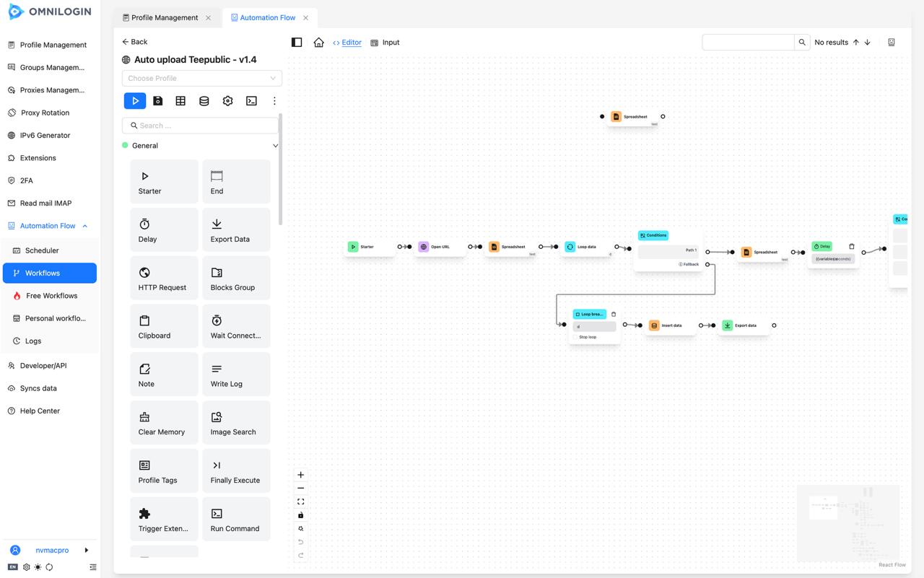Click the blocks Search field

(x=201, y=126)
